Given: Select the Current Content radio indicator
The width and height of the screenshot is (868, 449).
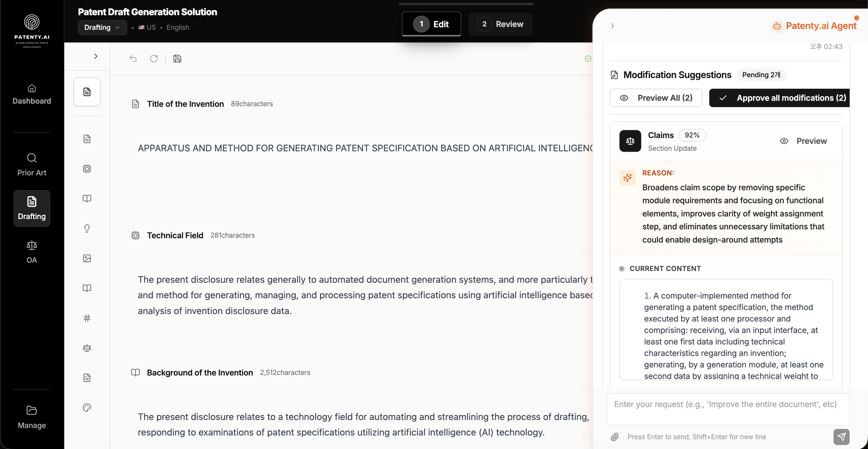Looking at the screenshot, I should tap(622, 268).
